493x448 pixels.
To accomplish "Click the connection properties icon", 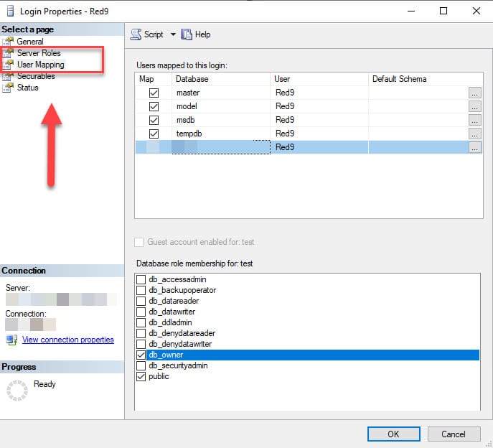I will [x=11, y=340].
